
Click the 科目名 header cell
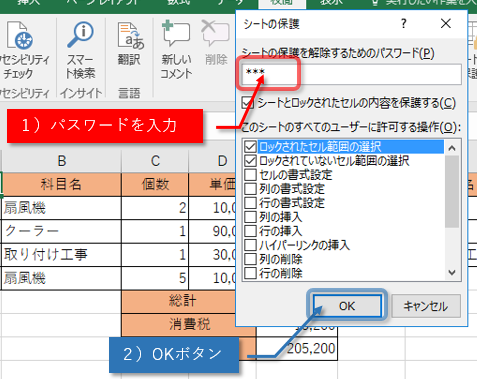click(x=61, y=184)
